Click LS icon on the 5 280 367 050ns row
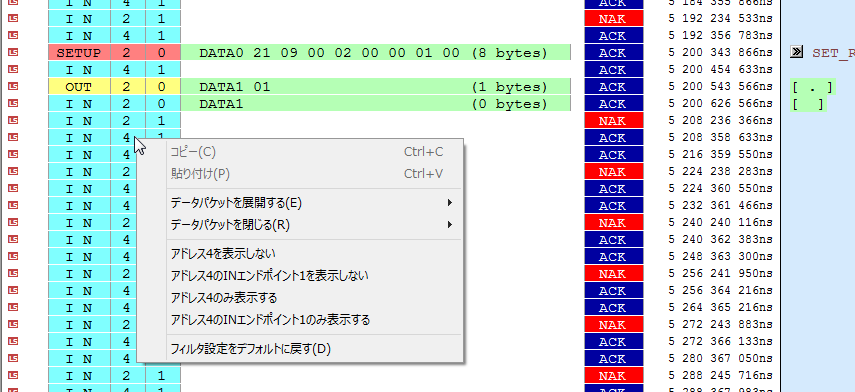855x392 pixels. [x=13, y=358]
